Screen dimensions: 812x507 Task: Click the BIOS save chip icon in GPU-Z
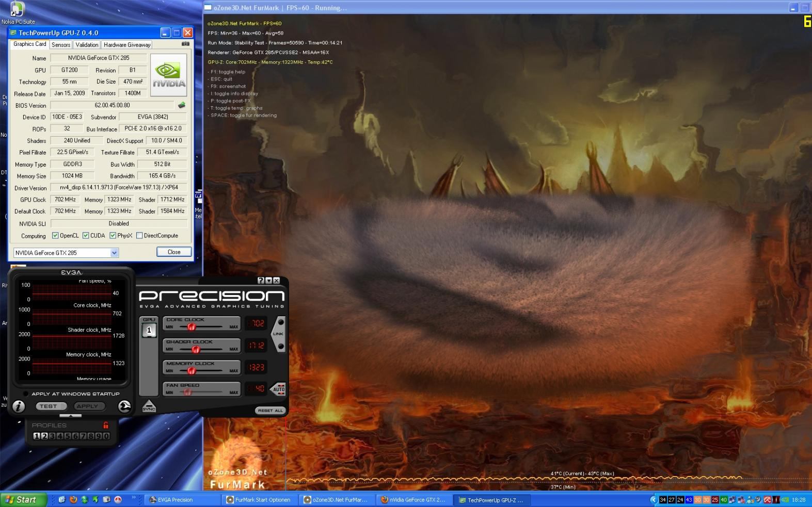click(181, 105)
